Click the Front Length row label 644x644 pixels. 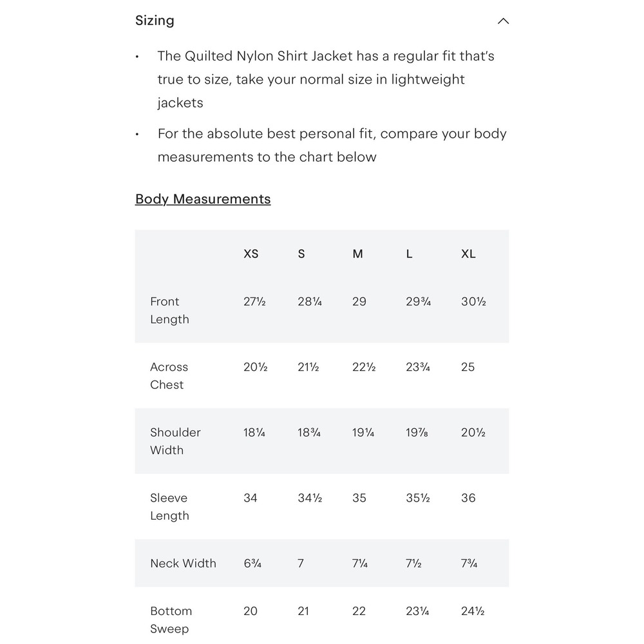[169, 310]
